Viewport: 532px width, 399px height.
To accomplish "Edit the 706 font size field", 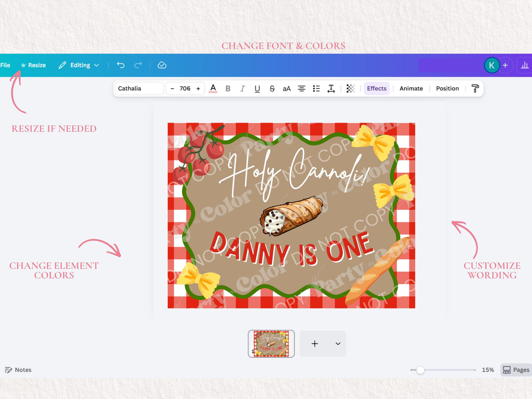I will 185,88.
